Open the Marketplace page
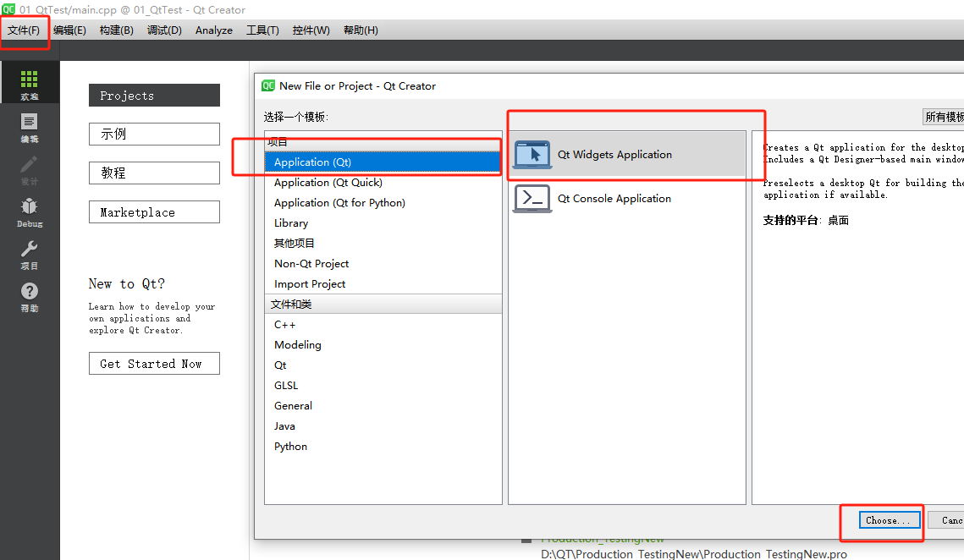This screenshot has height=560, width=964. pyautogui.click(x=154, y=212)
